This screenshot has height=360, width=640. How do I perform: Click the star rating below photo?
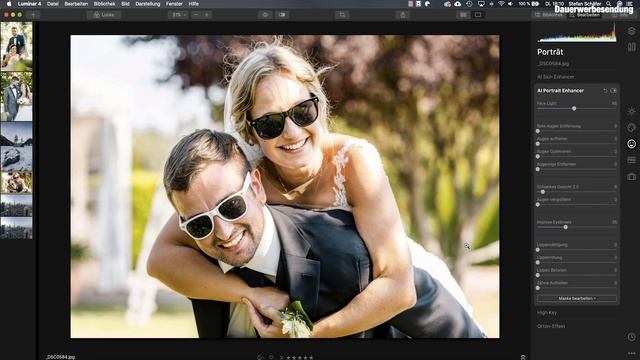[x=299, y=358]
